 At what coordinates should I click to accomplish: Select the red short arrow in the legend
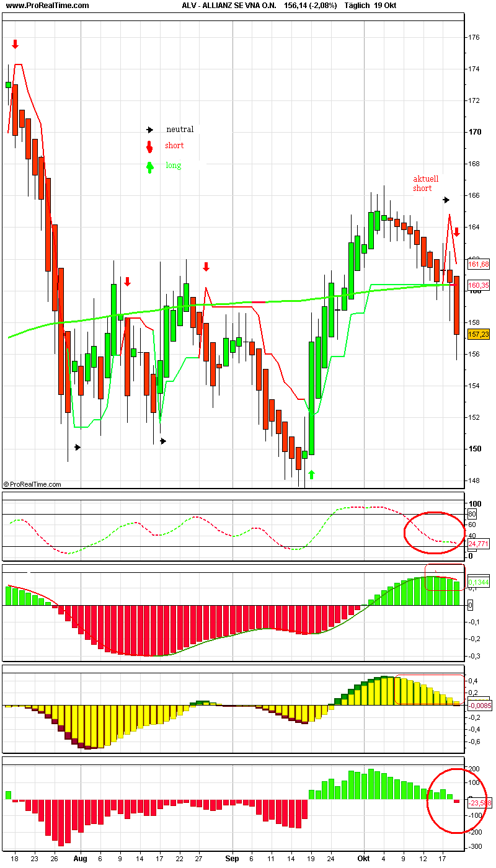(149, 146)
